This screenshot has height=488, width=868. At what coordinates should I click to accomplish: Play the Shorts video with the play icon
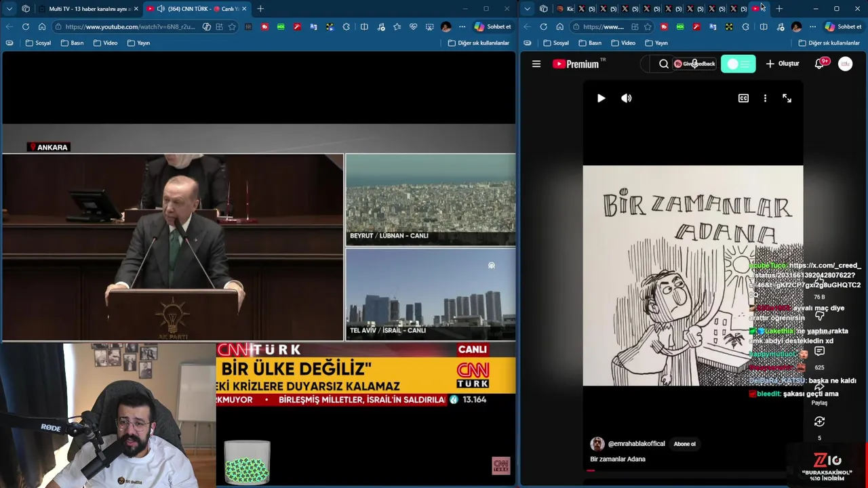point(601,98)
